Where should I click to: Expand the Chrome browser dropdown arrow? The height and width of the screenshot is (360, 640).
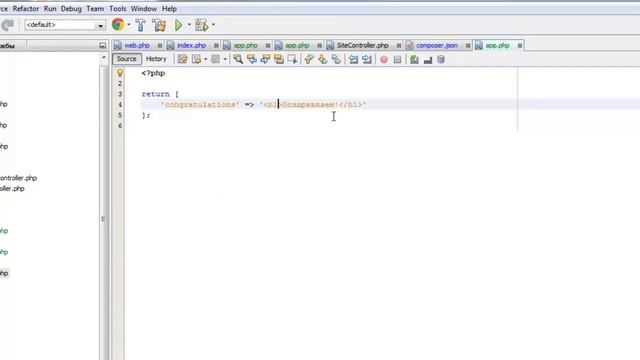tap(129, 25)
